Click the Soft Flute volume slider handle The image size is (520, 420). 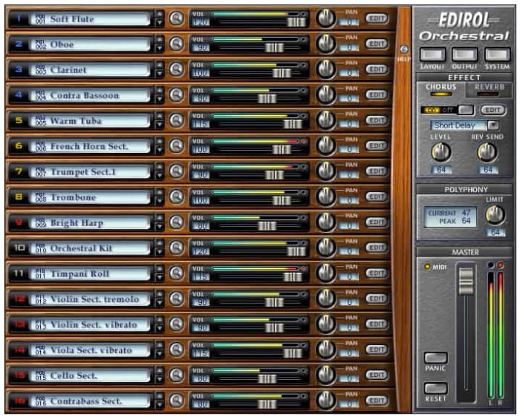[296, 22]
